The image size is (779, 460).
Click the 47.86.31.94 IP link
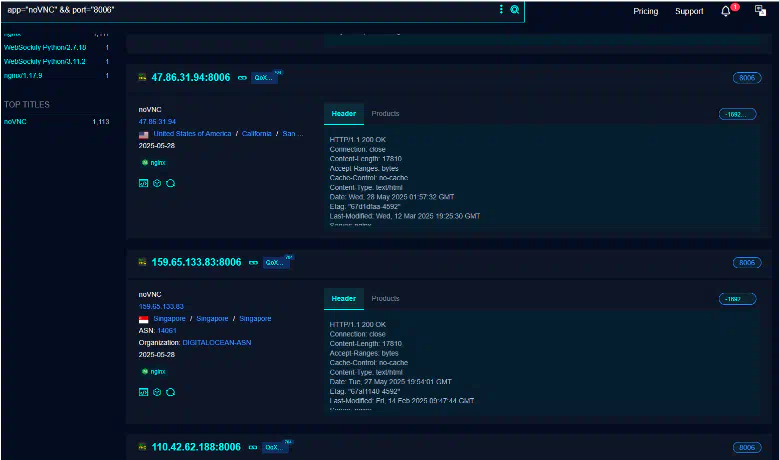[x=157, y=122]
